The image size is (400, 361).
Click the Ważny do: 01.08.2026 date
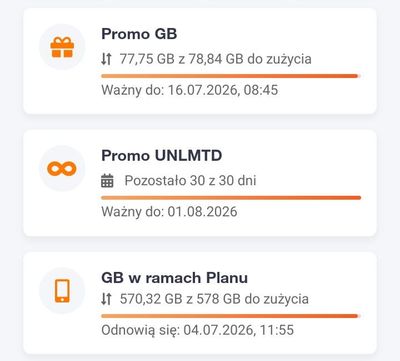click(x=169, y=212)
